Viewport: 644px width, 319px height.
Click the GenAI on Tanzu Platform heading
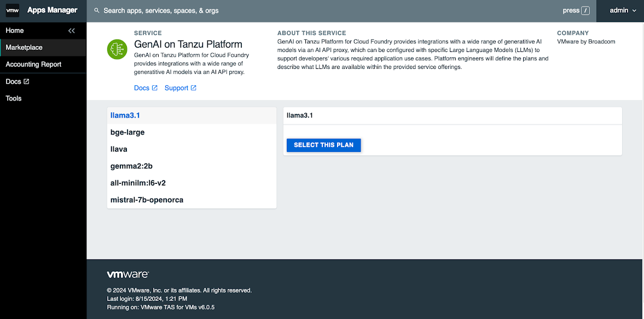(188, 44)
